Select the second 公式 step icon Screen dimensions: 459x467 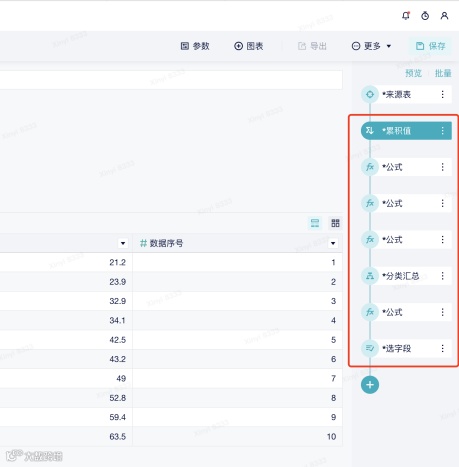(x=370, y=203)
